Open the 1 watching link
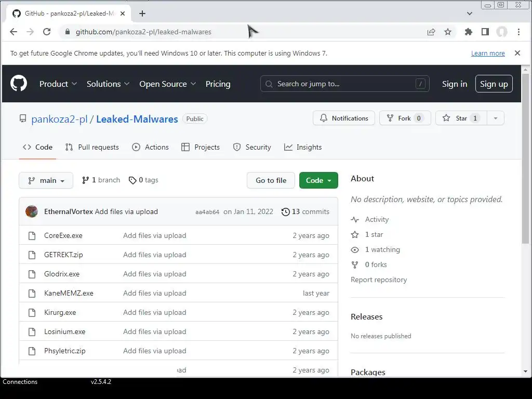532x399 pixels. coord(376,250)
